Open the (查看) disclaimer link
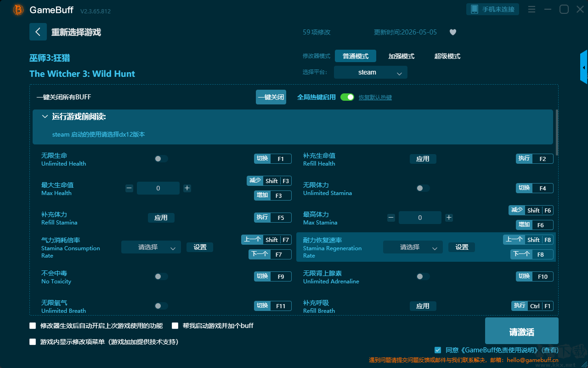This screenshot has width=588, height=368. [x=549, y=350]
